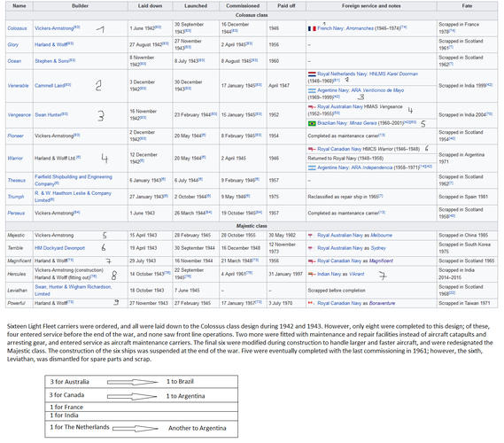The image size is (504, 443).
Task: Click the Indian Navy flag icon beside Vikrant
Action: pyautogui.click(x=312, y=275)
